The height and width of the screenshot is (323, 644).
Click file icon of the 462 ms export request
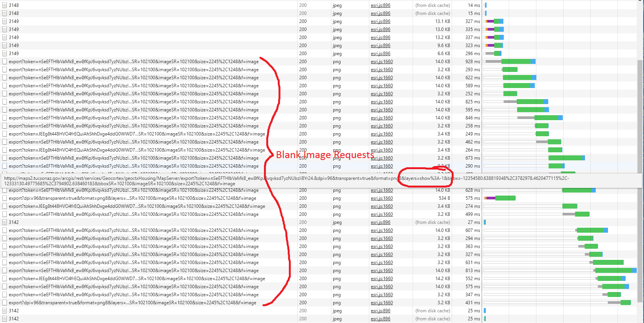click(x=5, y=142)
